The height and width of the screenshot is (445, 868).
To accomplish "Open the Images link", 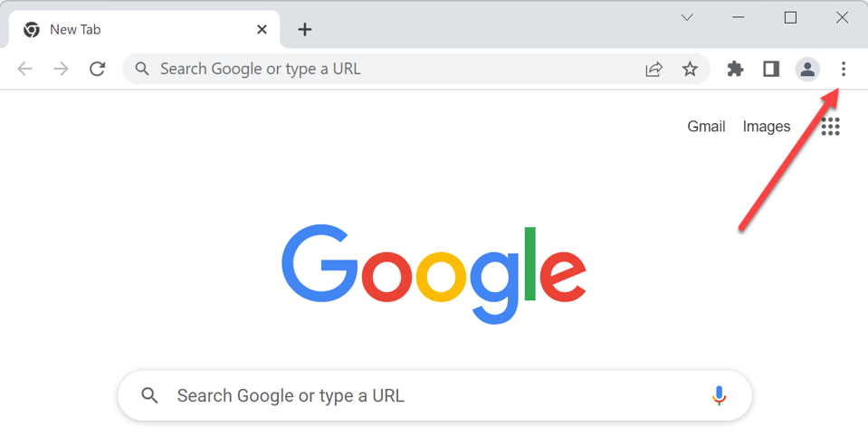I will (767, 127).
